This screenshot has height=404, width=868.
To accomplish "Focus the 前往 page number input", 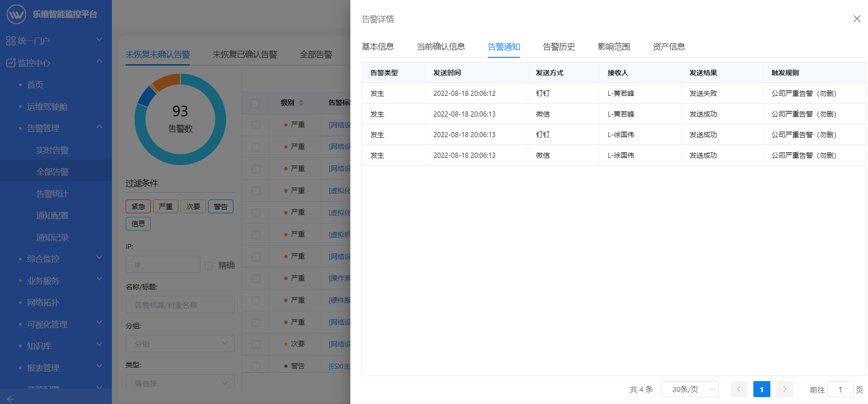I will [840, 389].
